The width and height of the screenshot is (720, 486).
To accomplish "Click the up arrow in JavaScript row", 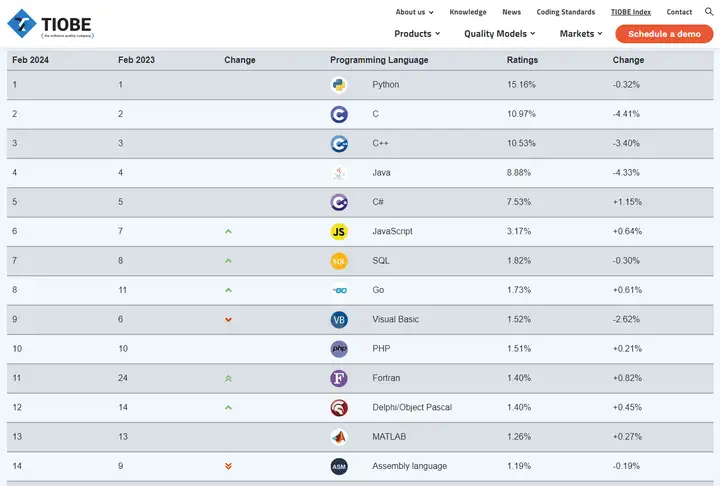I will (228, 232).
